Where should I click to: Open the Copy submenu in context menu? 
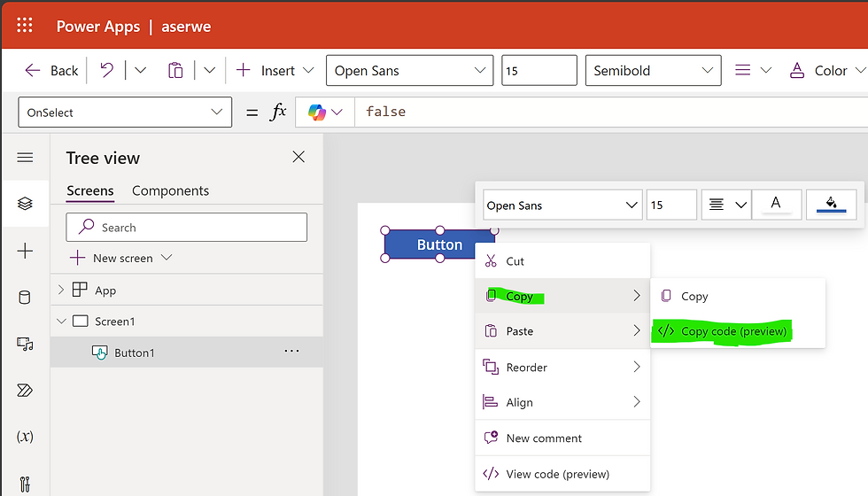coord(562,296)
